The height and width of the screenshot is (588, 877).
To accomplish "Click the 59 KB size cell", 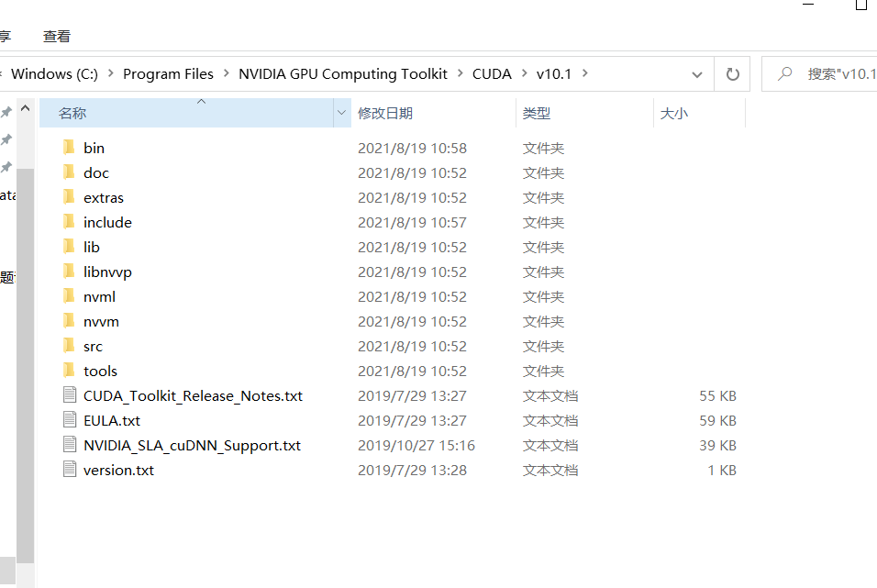I will point(717,421).
